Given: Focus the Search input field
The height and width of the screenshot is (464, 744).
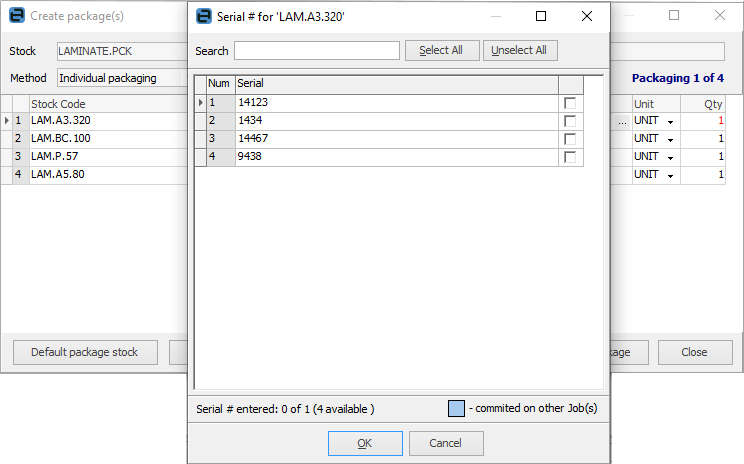Looking at the screenshot, I should [316, 51].
